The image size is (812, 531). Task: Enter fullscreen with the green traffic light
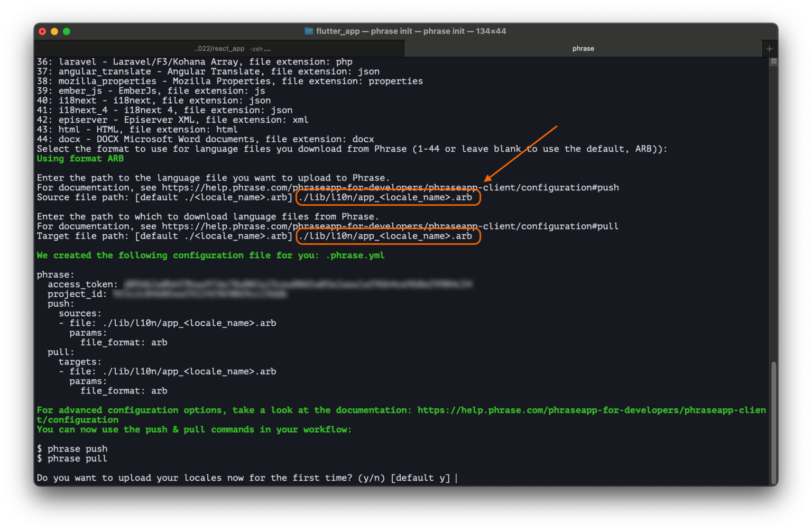click(67, 31)
